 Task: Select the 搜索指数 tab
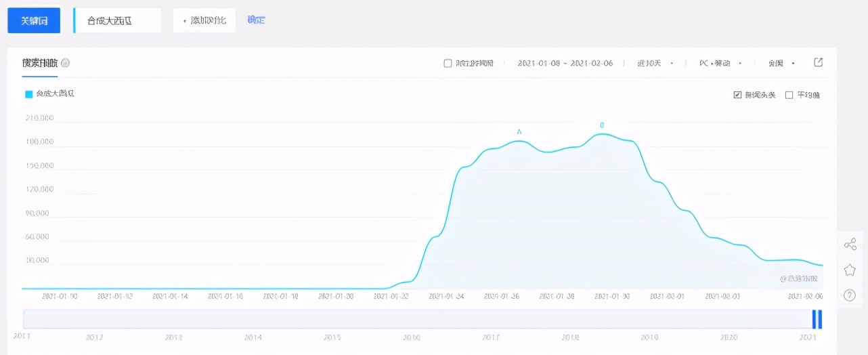coord(40,63)
